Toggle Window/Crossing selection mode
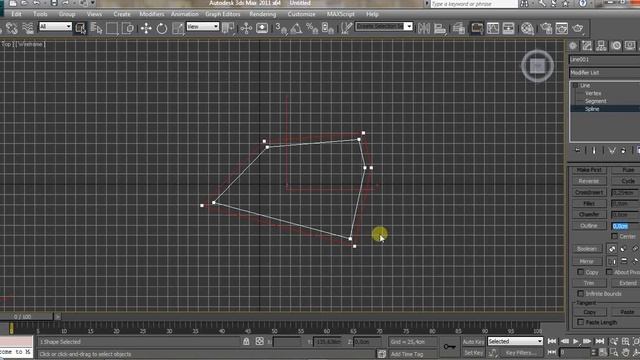This screenshot has height=360, width=640. tap(128, 28)
